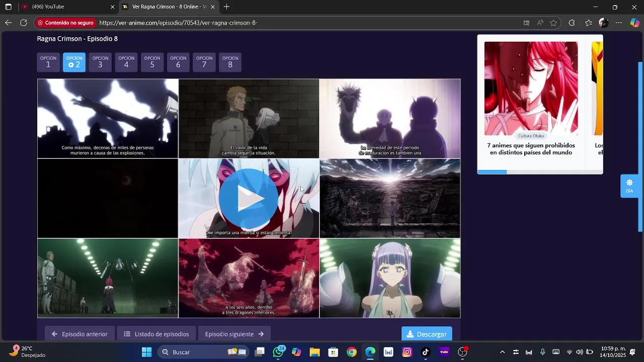Viewport: 644px width, 362px height.
Task: Open Task View on taskbar
Action: 260,352
